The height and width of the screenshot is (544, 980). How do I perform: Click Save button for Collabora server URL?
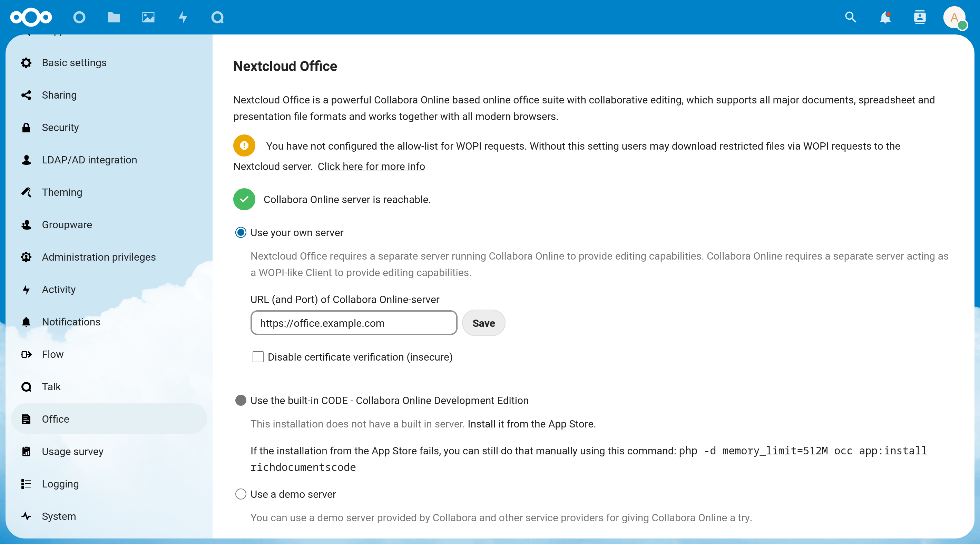[484, 323]
